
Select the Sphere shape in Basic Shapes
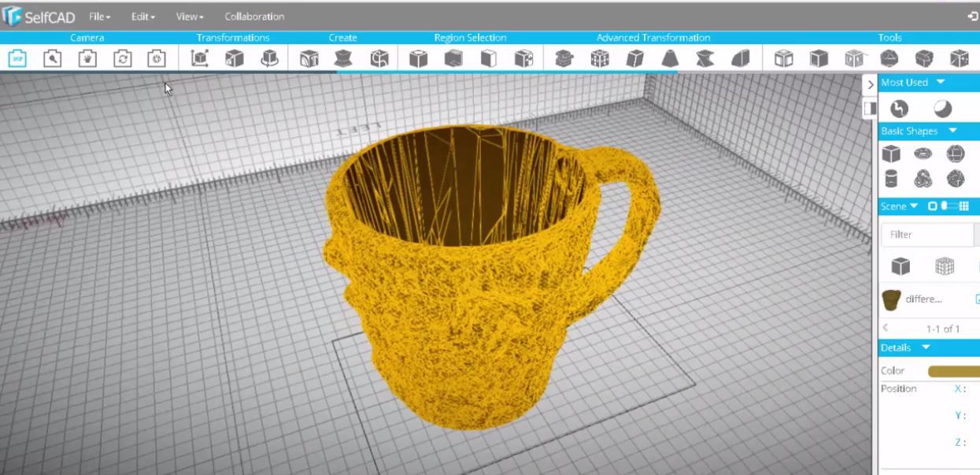[x=955, y=153]
